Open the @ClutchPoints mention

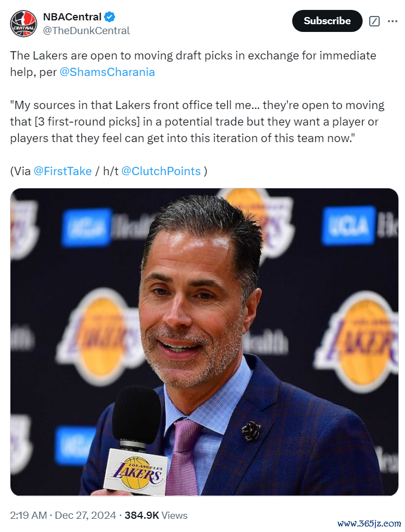(161, 171)
